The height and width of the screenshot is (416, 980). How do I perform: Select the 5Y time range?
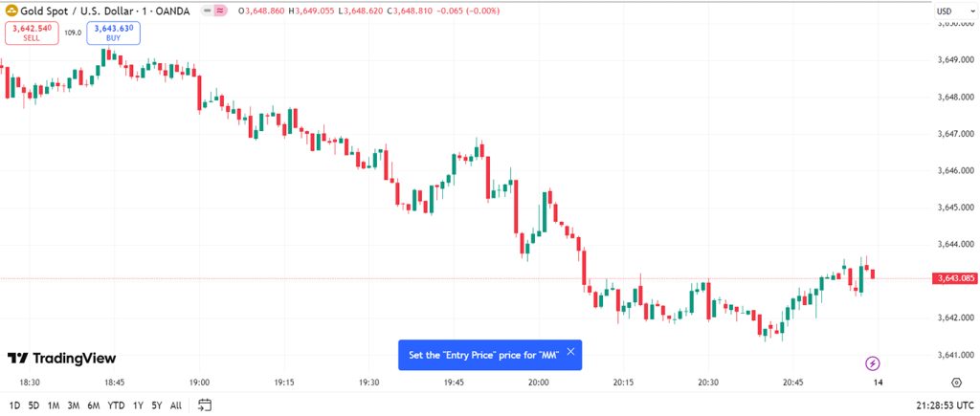point(157,405)
